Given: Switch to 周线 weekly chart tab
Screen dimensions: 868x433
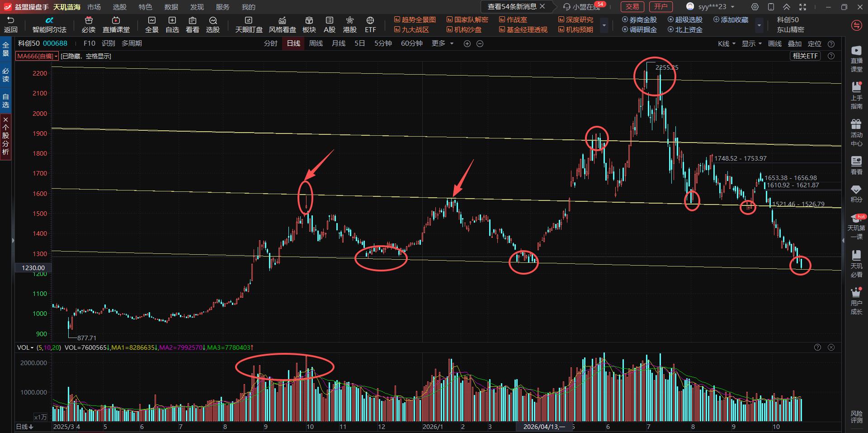Looking at the screenshot, I should point(316,43).
